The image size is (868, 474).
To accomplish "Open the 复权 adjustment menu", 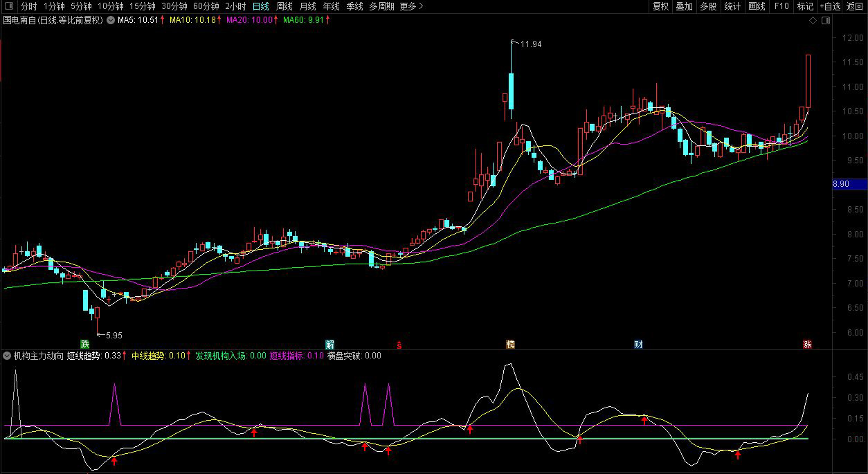I will tap(660, 6).
